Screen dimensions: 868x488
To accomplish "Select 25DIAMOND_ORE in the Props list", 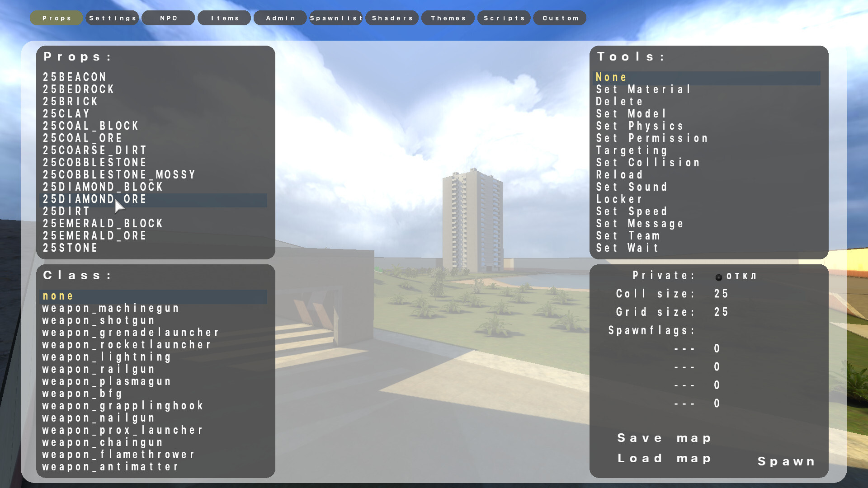I will click(95, 199).
